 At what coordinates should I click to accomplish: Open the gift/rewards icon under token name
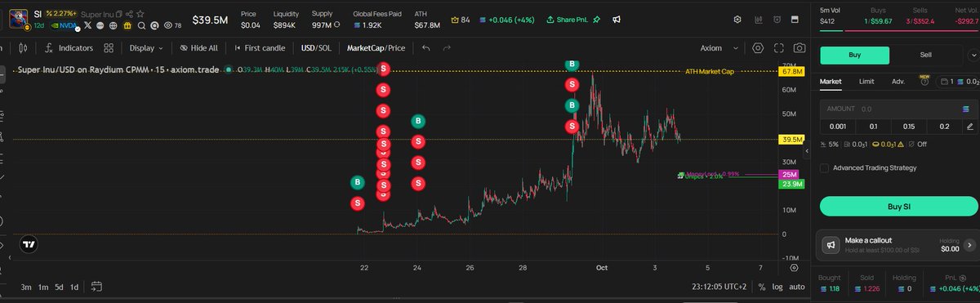(127, 25)
